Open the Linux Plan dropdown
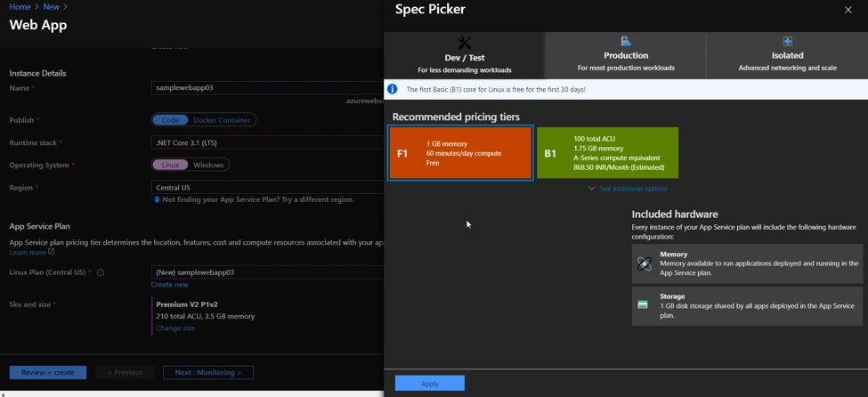The height and width of the screenshot is (397, 868). point(267,272)
